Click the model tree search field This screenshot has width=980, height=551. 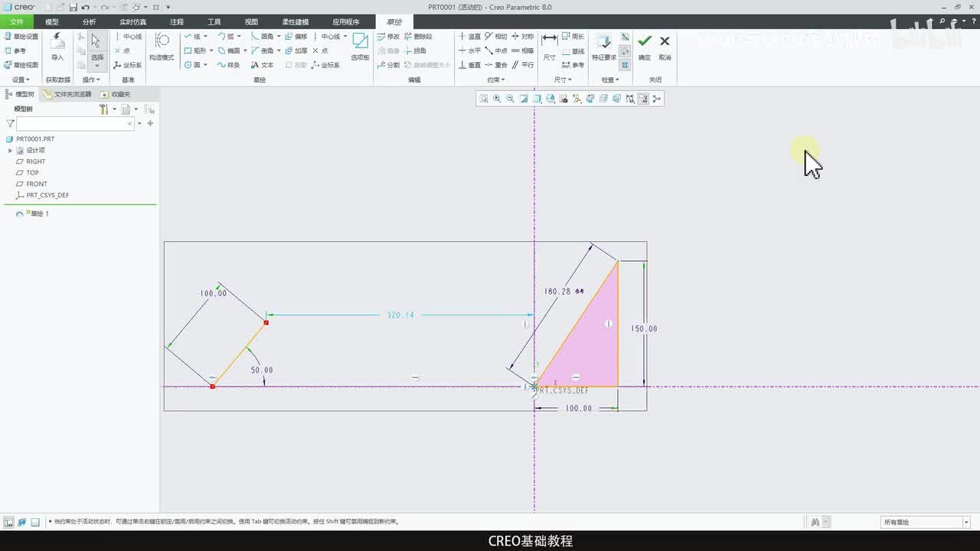[75, 123]
